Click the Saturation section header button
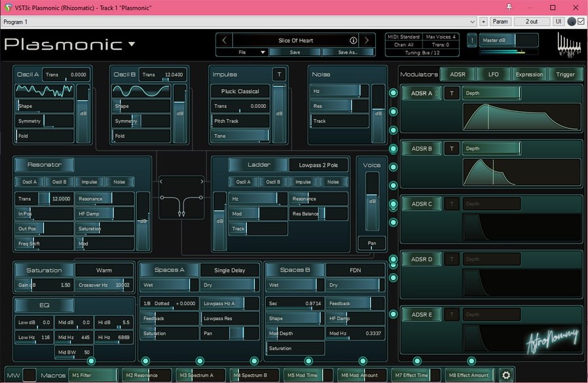The height and width of the screenshot is (383, 588). coord(44,270)
